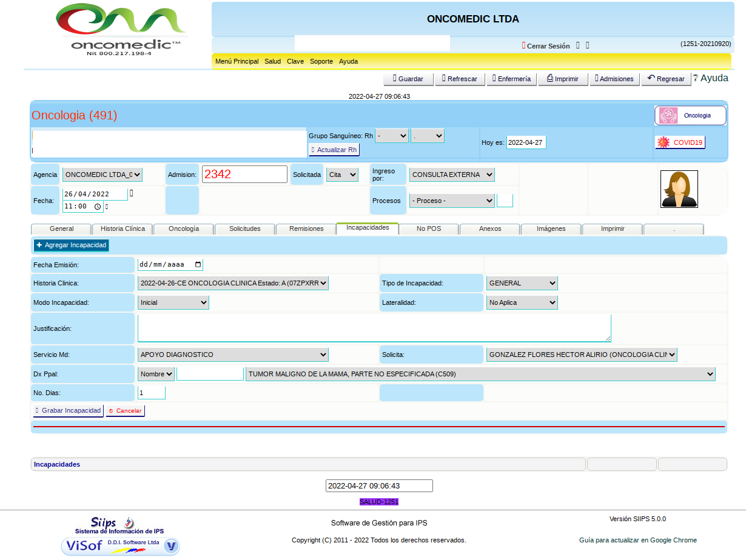Switch to the Historia Clínica tab

pos(123,229)
